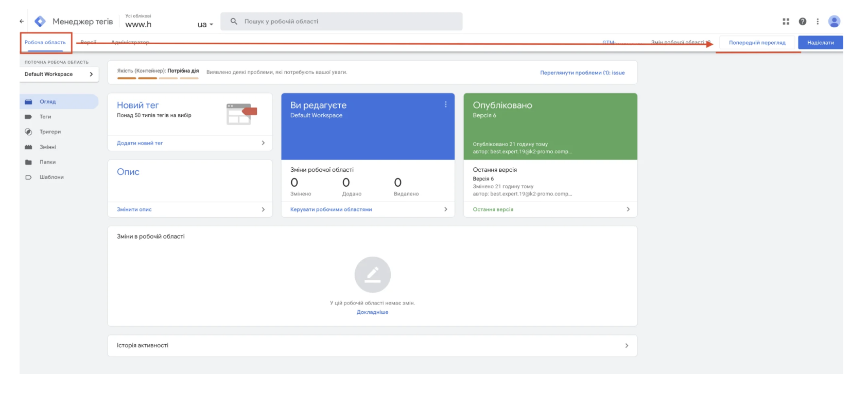The height and width of the screenshot is (393, 868).
Task: Click the Новий тег card title
Action: (x=137, y=105)
